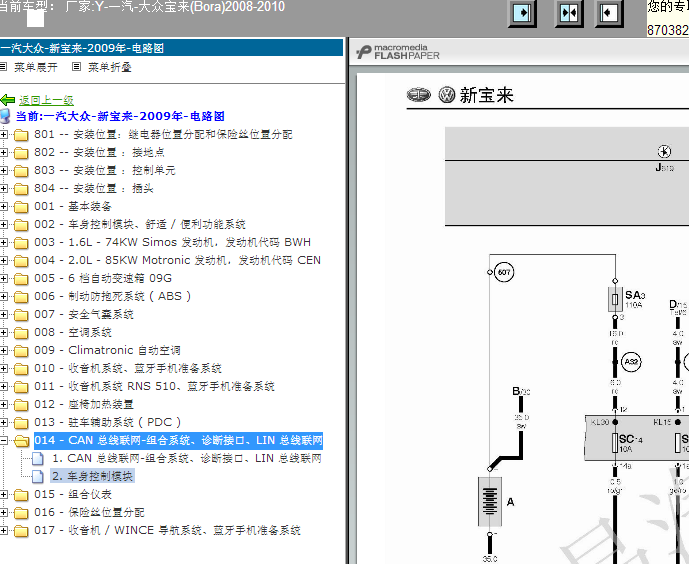
Task: Click the blue 一汽大众-新宝来-2009年-电路图 title bar
Action: [171, 48]
